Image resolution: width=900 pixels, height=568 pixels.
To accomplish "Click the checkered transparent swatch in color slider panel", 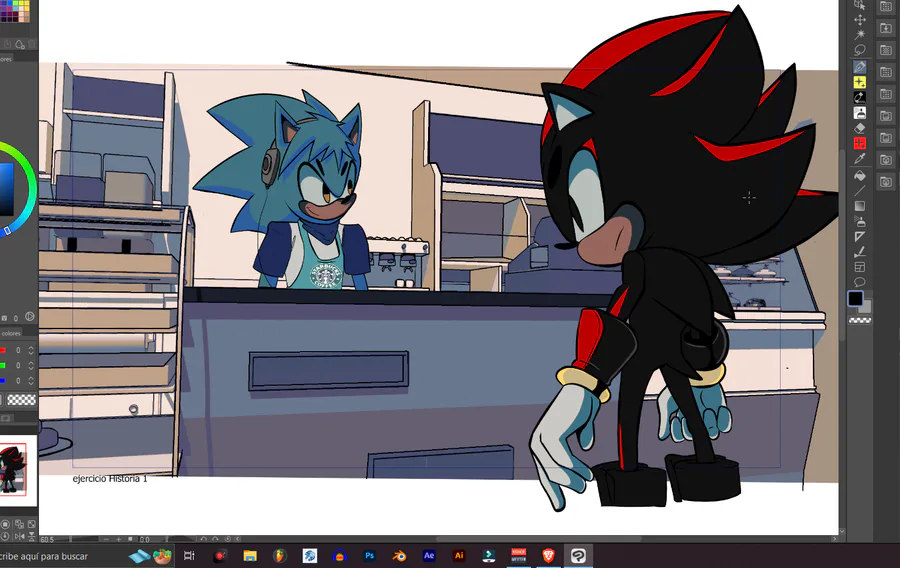I will coord(21,399).
